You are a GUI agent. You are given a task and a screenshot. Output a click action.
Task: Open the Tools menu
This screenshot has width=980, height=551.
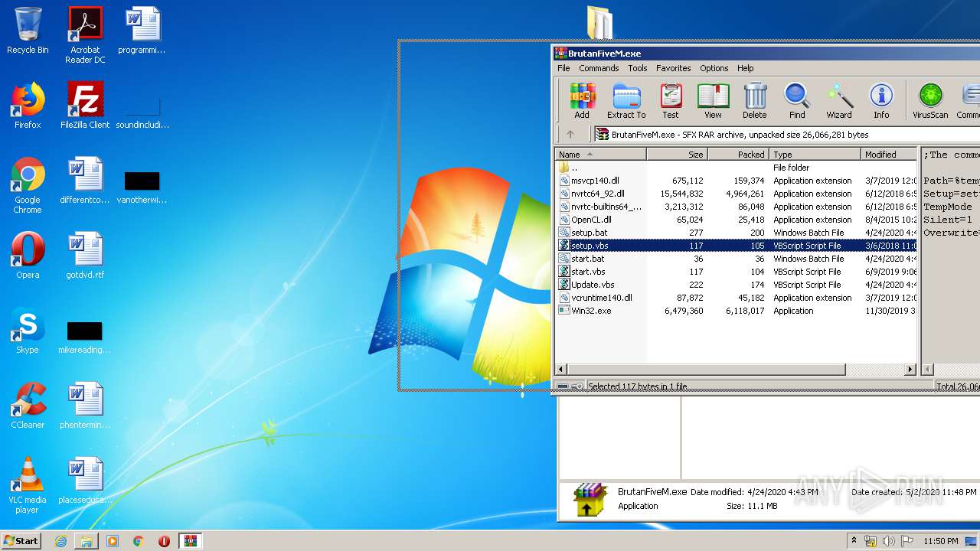click(638, 68)
